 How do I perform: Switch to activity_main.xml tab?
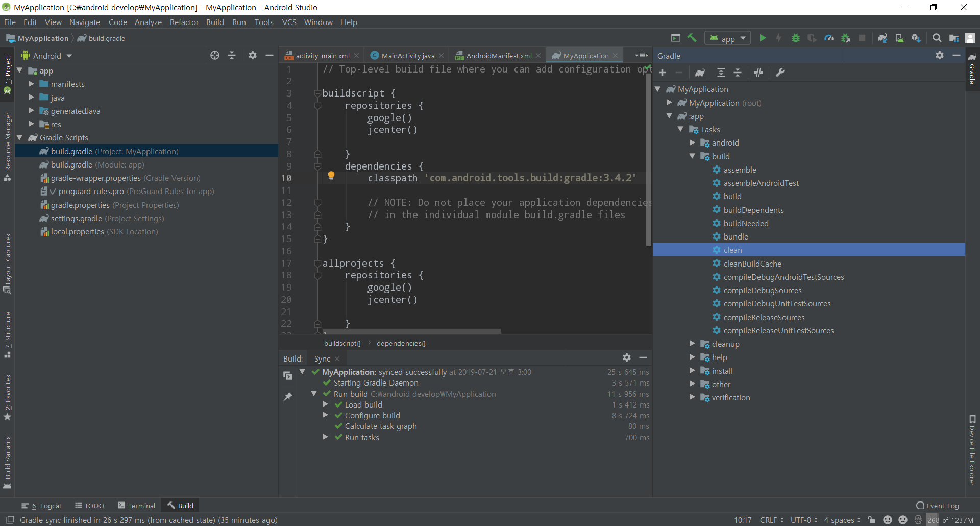(x=322, y=56)
